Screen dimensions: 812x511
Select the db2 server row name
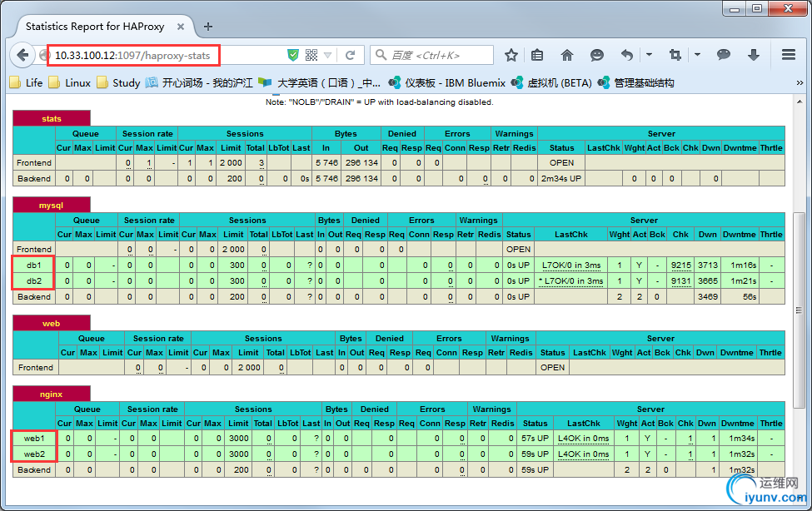[x=33, y=280]
